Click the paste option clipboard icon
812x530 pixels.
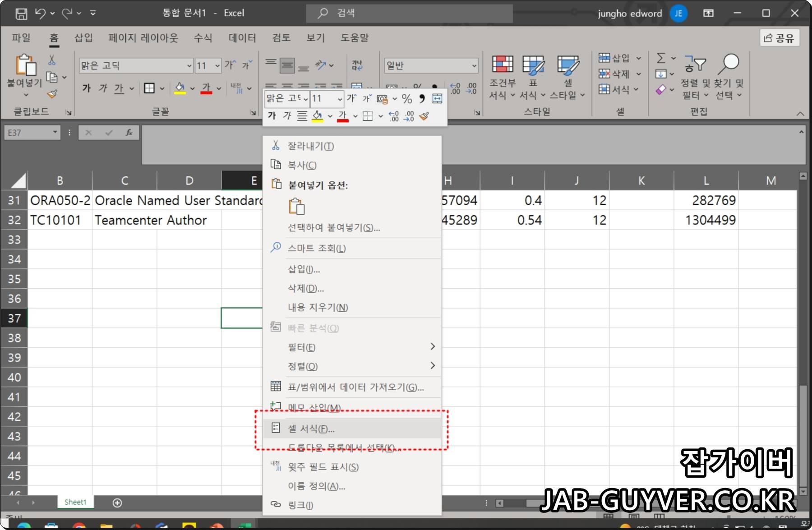point(296,206)
